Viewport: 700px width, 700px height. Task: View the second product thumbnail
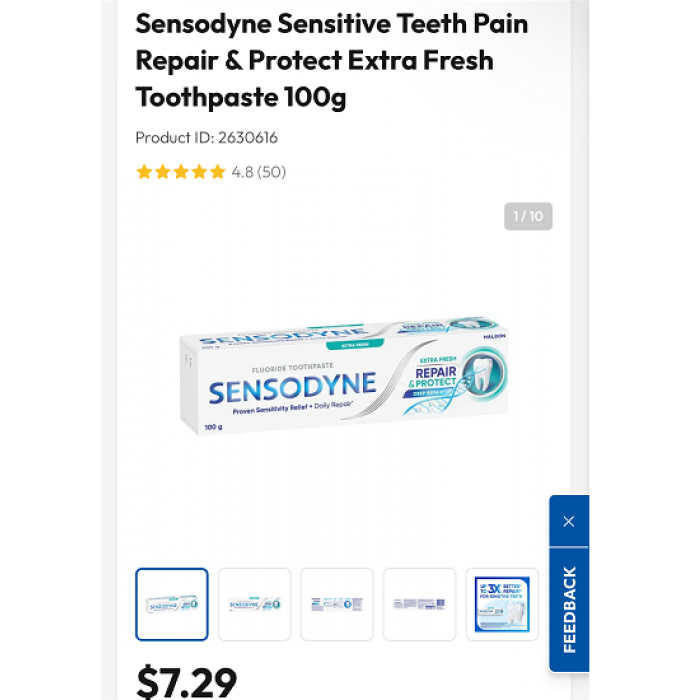pos(254,604)
